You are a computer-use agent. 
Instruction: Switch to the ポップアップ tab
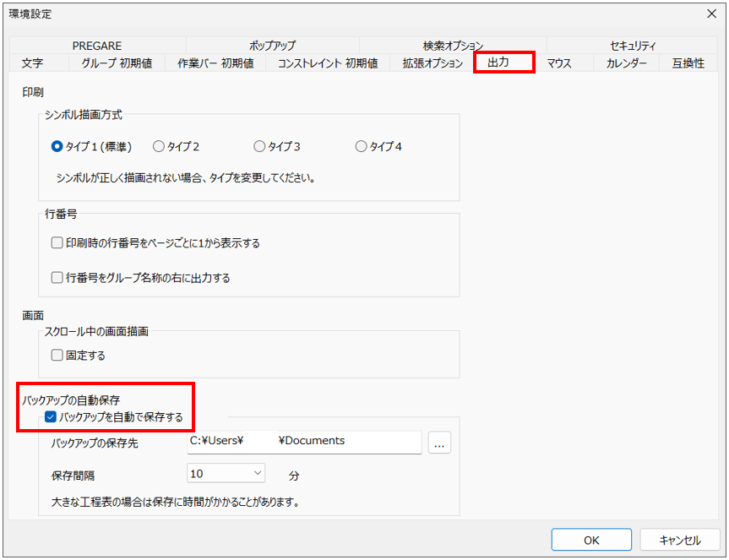point(273,46)
